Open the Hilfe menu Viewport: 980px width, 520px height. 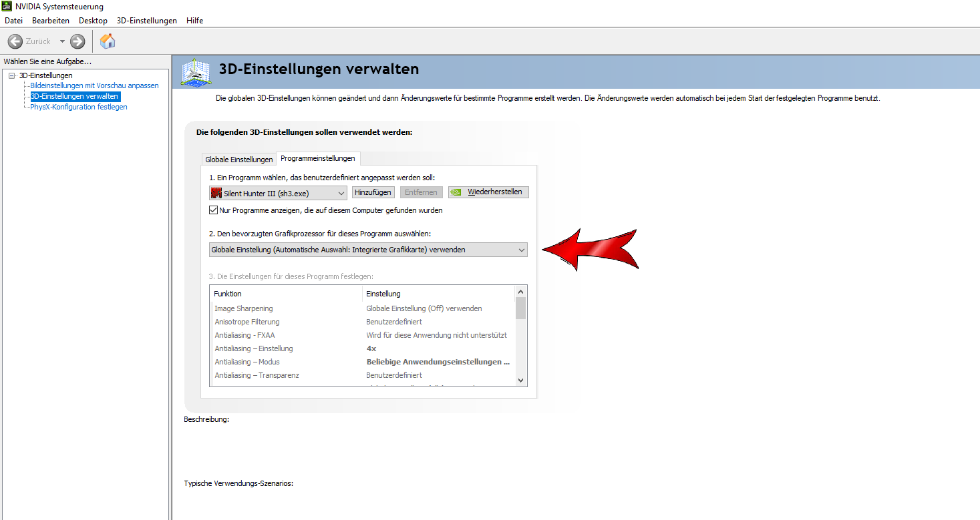pyautogui.click(x=195, y=21)
